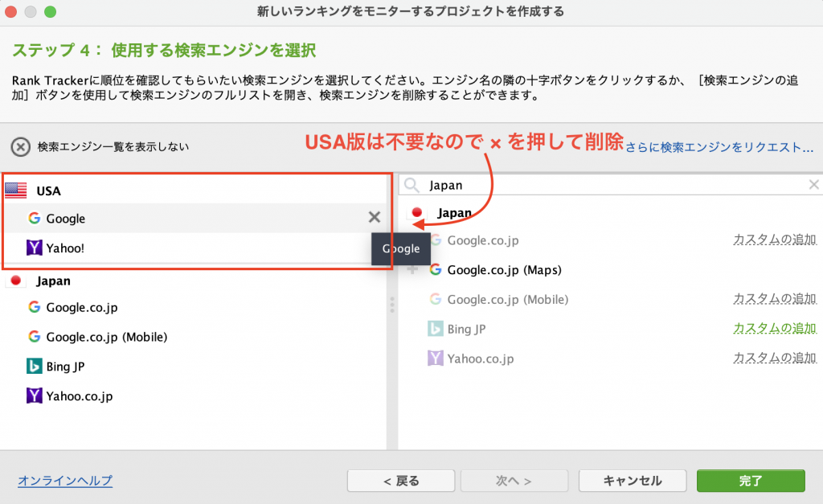Click disabled 次へ > button
The height and width of the screenshot is (504, 823).
pos(514,481)
